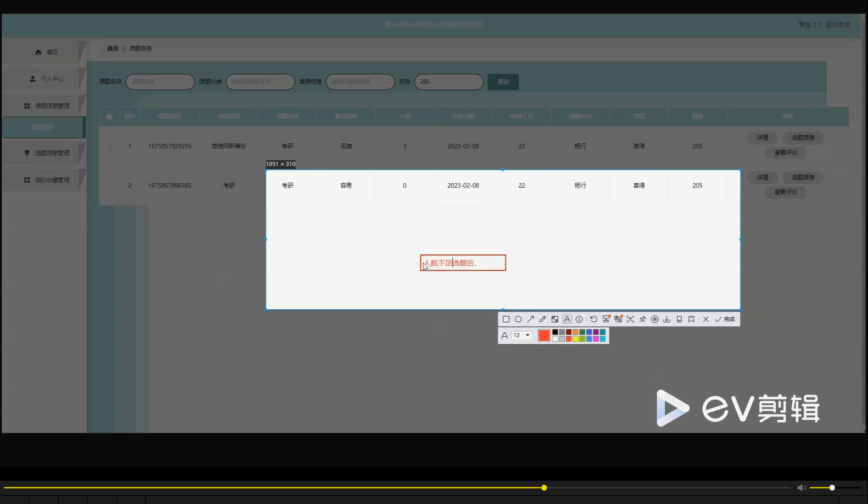Send the screenshot to phone
Image resolution: width=868 pixels, height=504 pixels.
coord(679,319)
